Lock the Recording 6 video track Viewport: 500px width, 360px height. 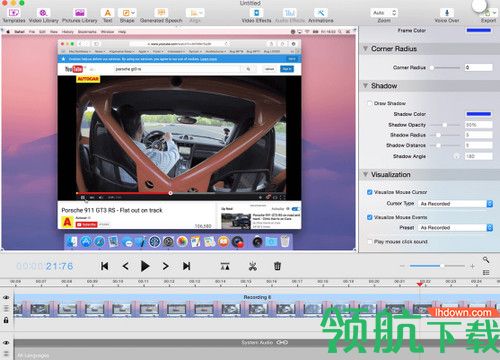6,320
